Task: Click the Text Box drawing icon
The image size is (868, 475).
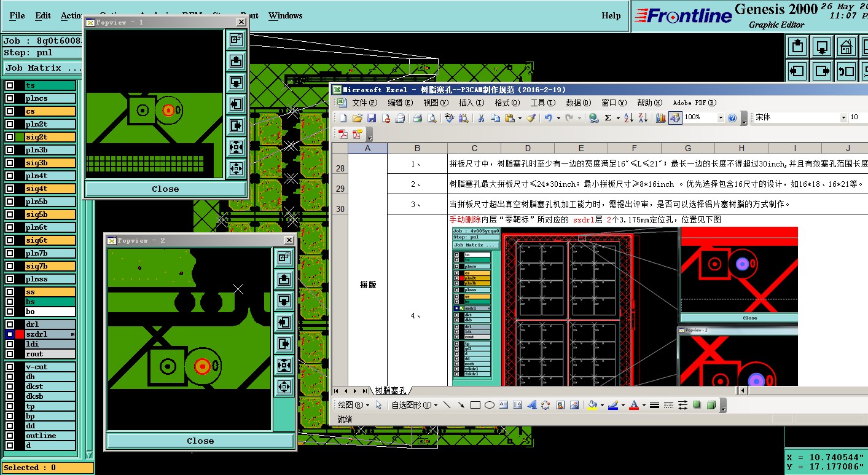Action: (504, 405)
